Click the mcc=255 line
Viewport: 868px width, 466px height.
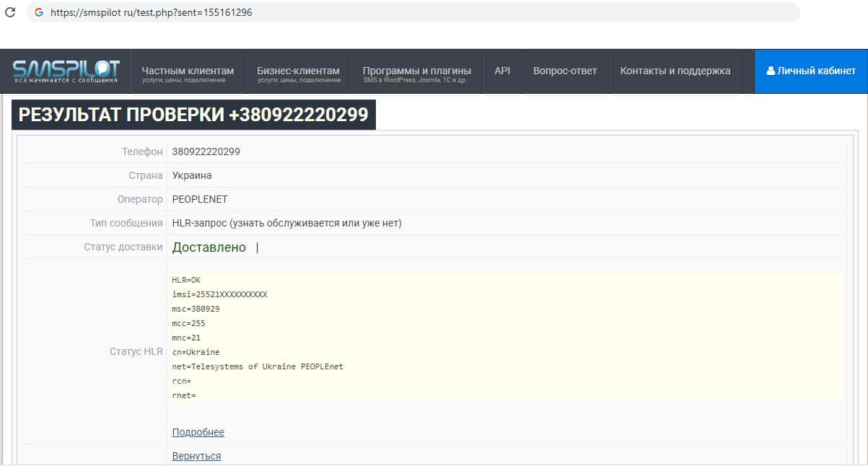[188, 323]
